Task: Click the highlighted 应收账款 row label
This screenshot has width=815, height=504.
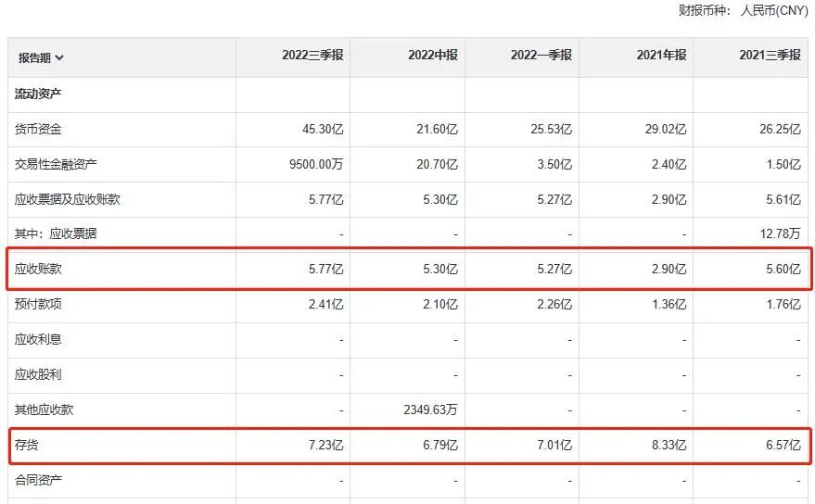Action: coord(38,269)
